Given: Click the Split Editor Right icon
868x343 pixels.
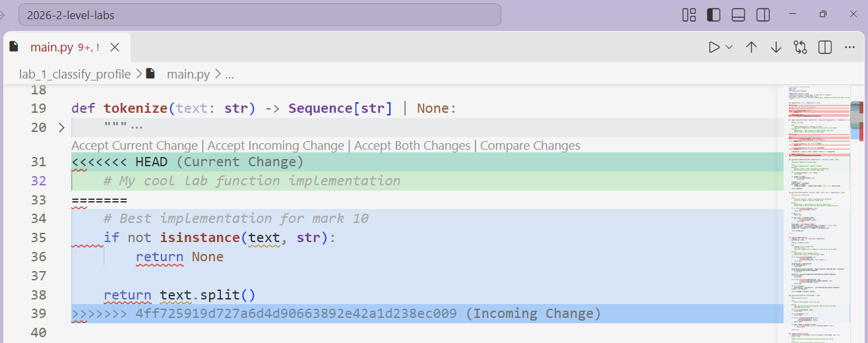Looking at the screenshot, I should [825, 47].
